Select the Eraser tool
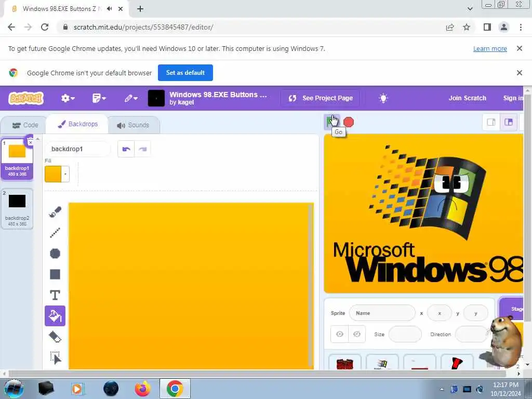Image resolution: width=532 pixels, height=399 pixels. coord(55,337)
